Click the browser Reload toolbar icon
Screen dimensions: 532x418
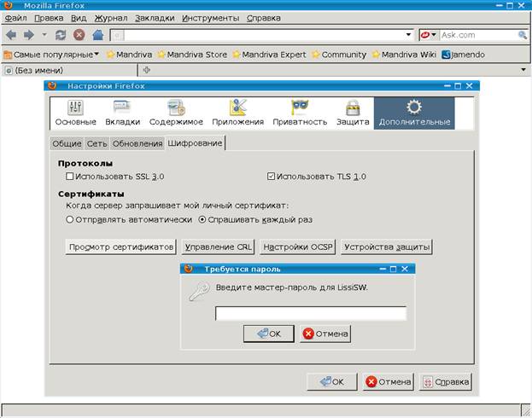(x=61, y=35)
